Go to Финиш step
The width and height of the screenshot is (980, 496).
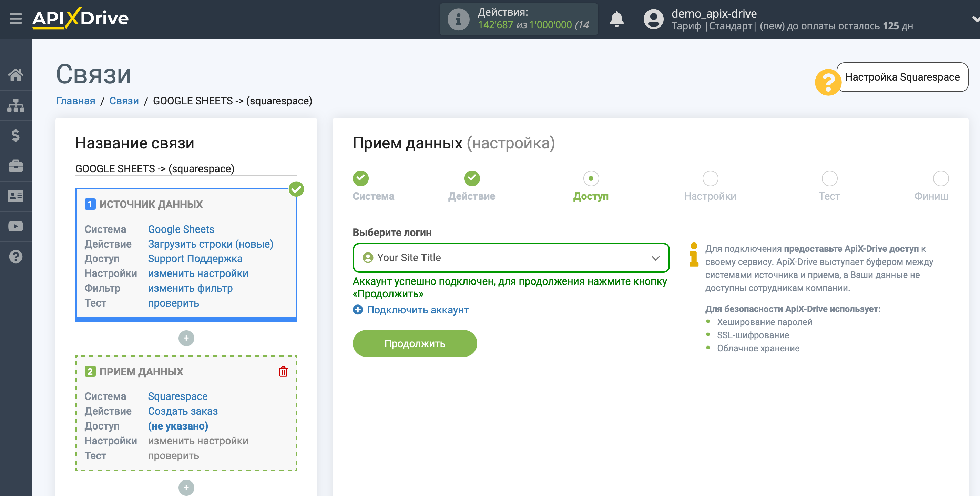[941, 178]
